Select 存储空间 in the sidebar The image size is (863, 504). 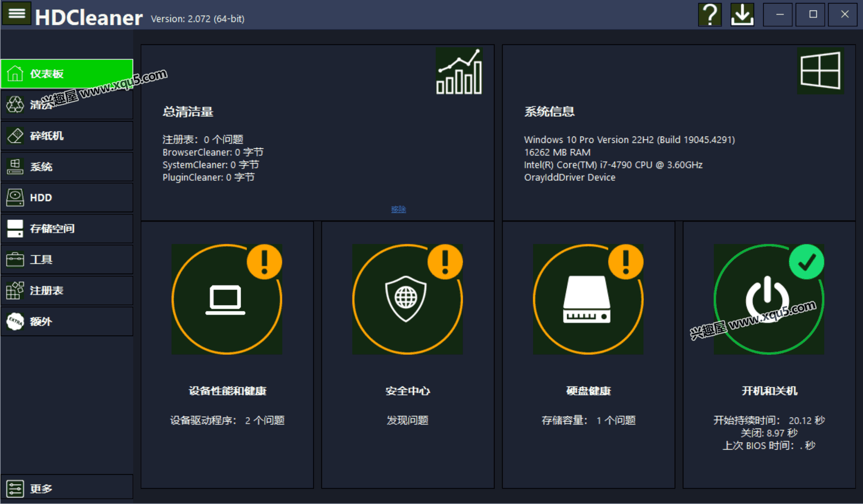pos(67,228)
